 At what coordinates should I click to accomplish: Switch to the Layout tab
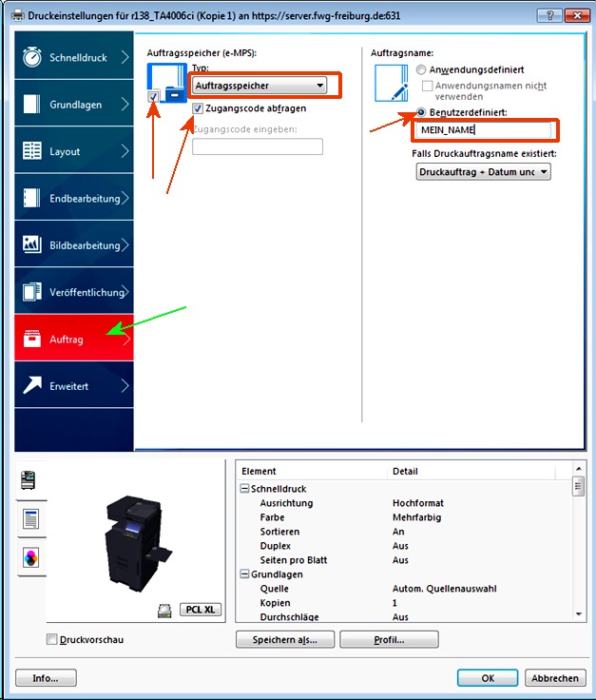(x=72, y=151)
